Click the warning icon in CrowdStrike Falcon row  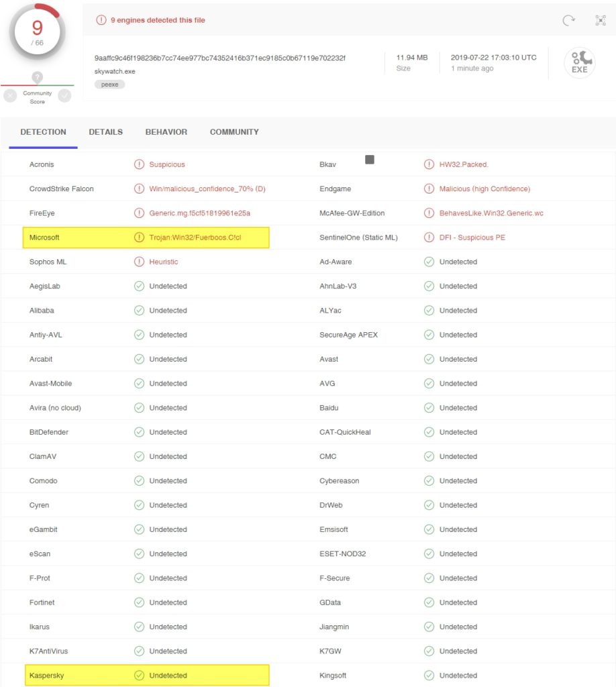[x=139, y=189]
